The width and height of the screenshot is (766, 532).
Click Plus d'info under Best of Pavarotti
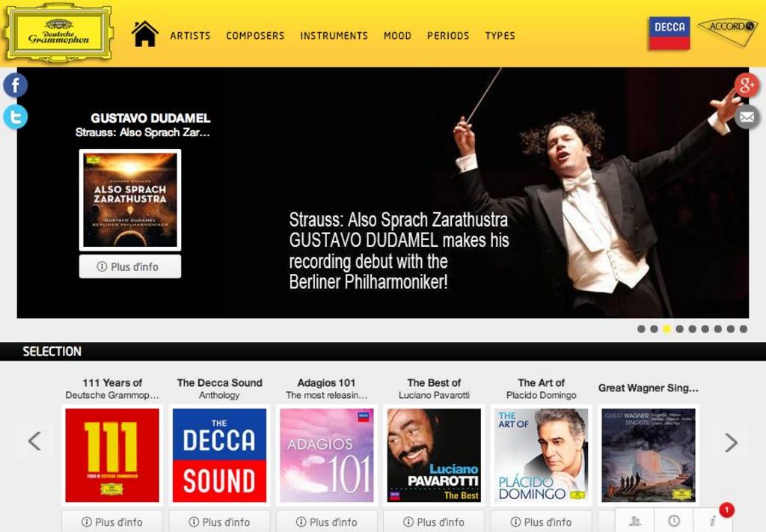(434, 522)
